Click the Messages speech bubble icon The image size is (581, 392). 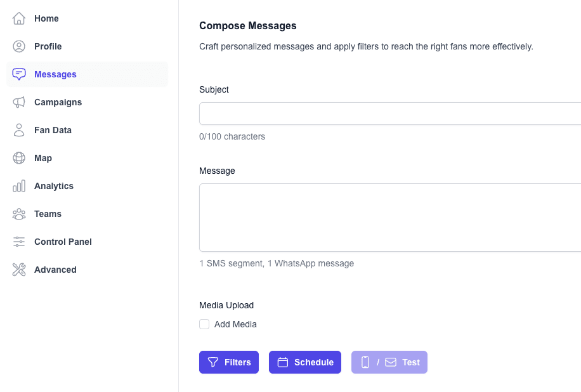pos(19,74)
